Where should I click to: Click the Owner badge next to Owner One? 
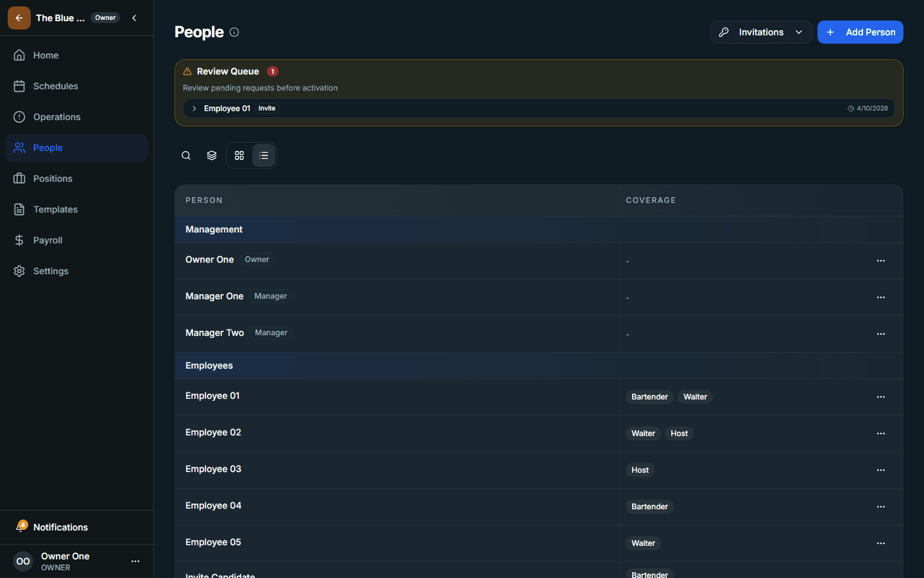click(257, 259)
